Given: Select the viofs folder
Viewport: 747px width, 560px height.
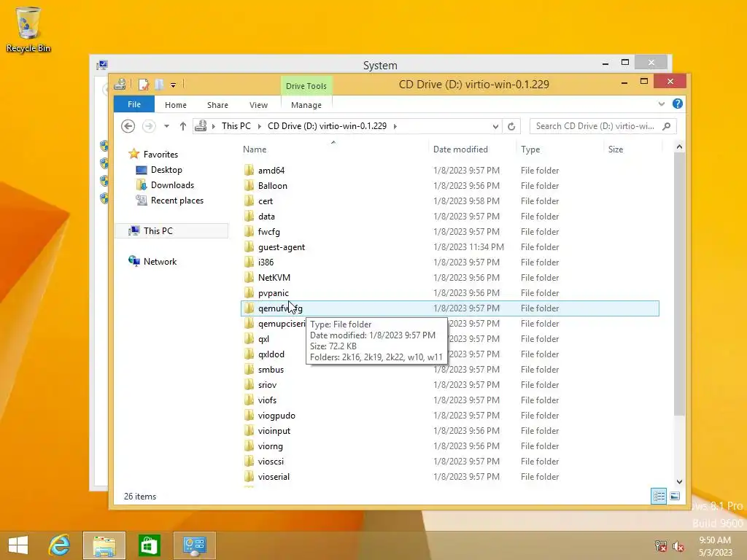Looking at the screenshot, I should tap(267, 400).
